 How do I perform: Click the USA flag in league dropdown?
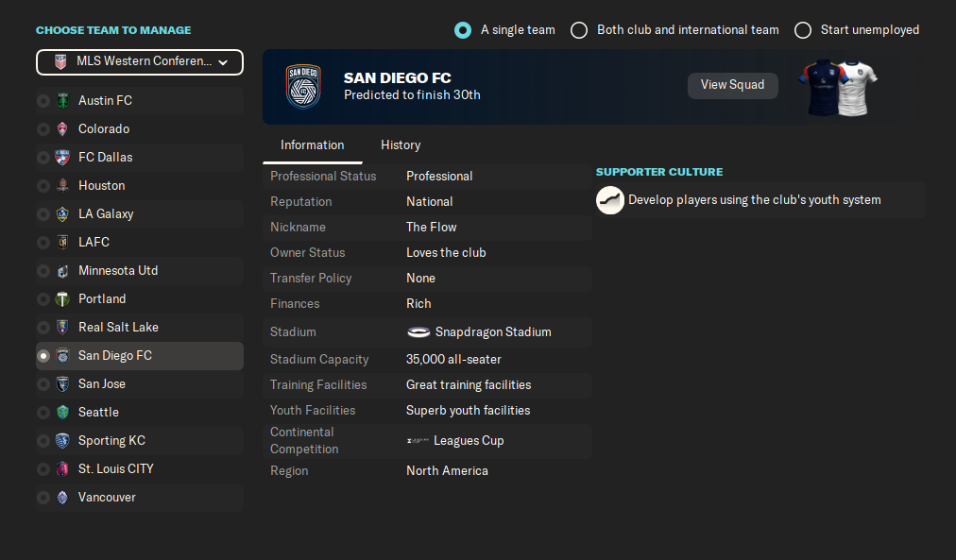(x=60, y=61)
